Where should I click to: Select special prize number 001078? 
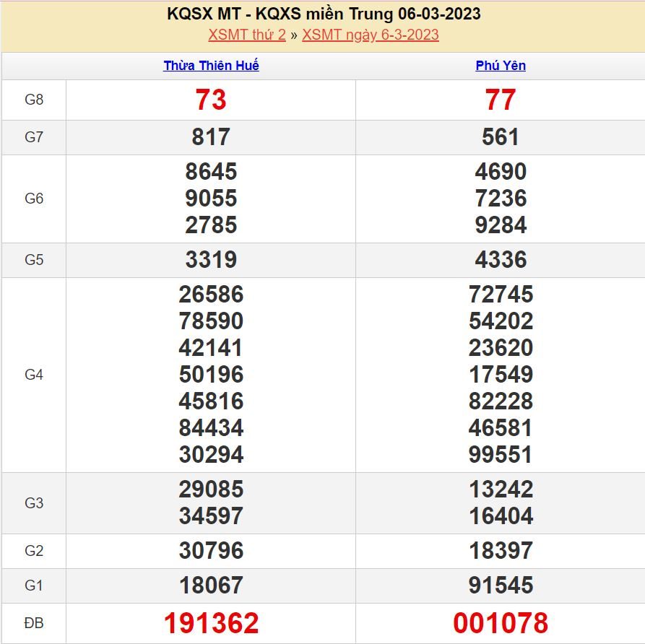[x=501, y=623]
